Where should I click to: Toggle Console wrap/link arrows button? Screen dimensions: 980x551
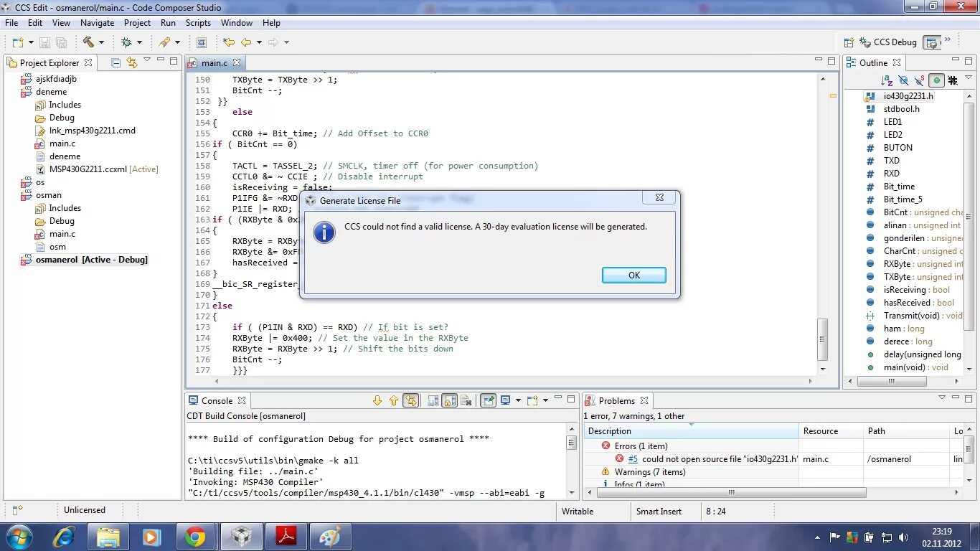click(x=410, y=400)
